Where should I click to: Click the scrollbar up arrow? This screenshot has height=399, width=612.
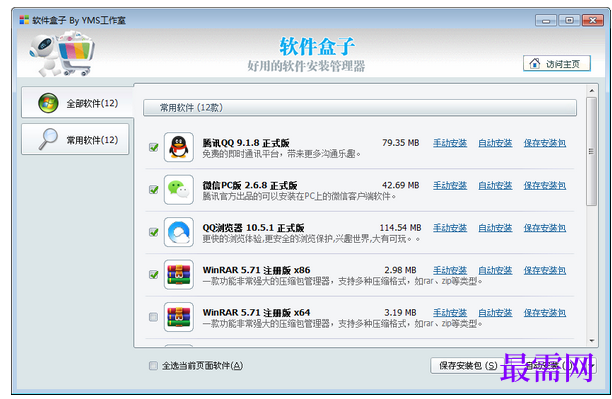click(592, 91)
